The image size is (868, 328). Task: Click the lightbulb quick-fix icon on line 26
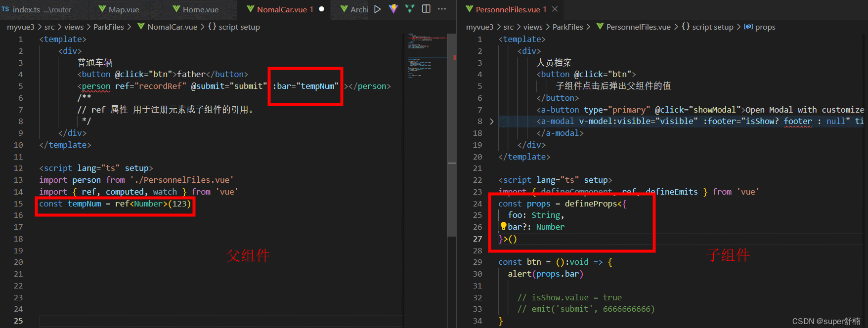click(503, 226)
